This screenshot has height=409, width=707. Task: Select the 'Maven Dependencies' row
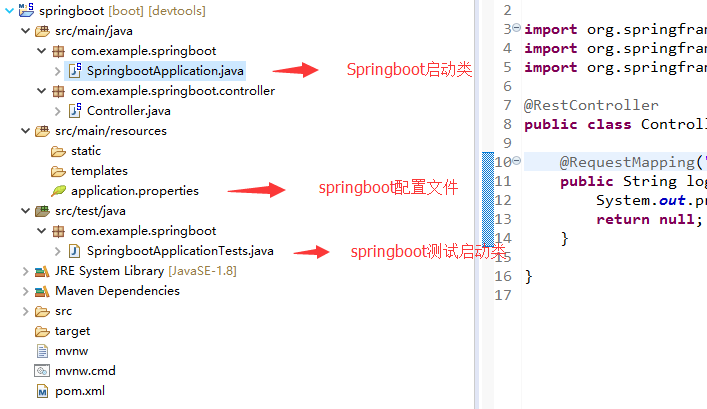coord(117,291)
